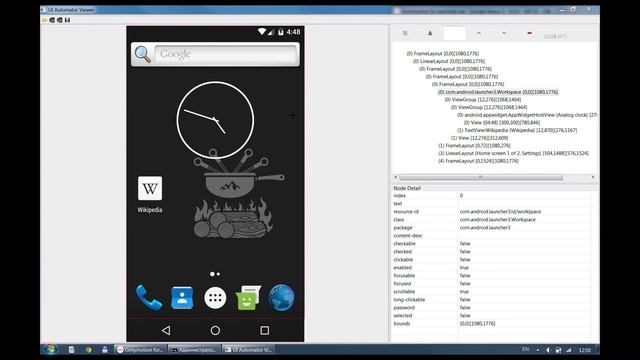Click UI Automator Viewer taskbar button

click(248, 350)
